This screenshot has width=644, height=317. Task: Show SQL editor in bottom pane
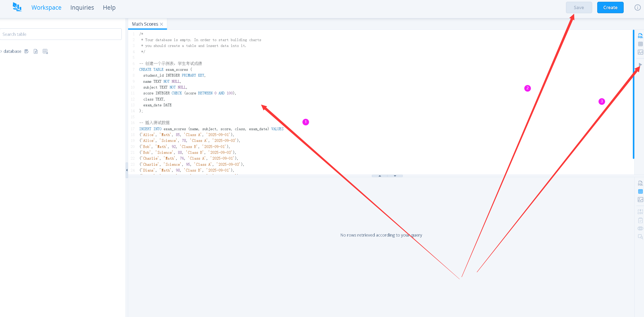pyautogui.click(x=640, y=183)
